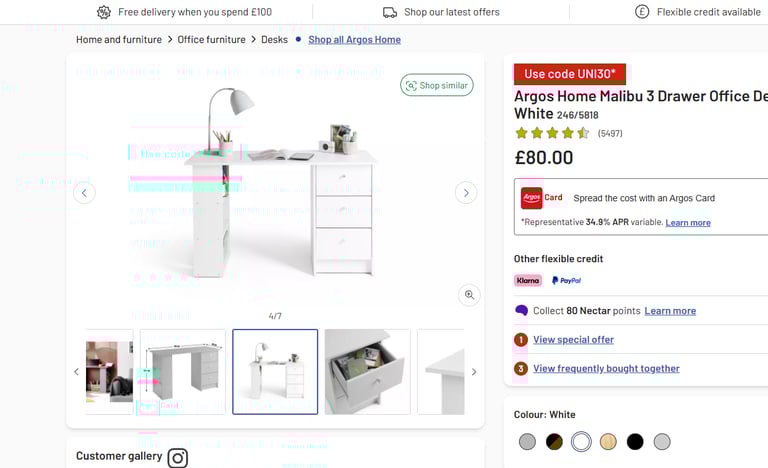Open Shop all Argos Home link
Image resolution: width=768 pixels, height=468 pixels.
click(355, 40)
